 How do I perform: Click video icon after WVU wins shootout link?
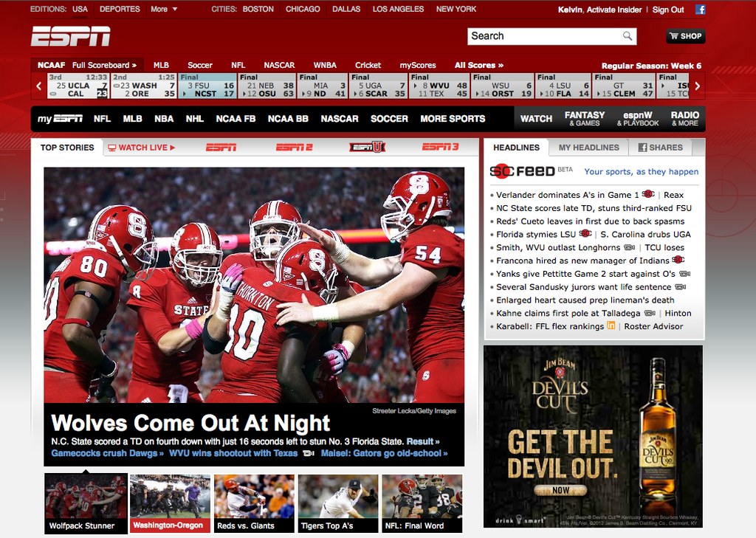click(309, 453)
